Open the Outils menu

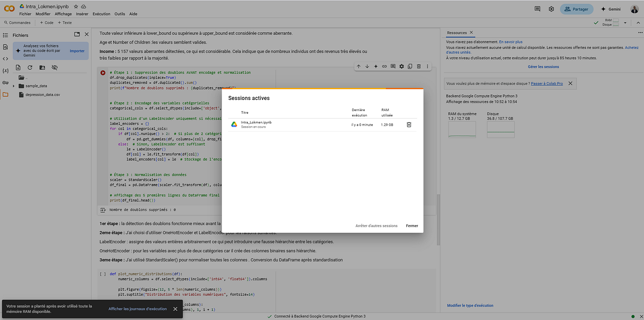[120, 13]
